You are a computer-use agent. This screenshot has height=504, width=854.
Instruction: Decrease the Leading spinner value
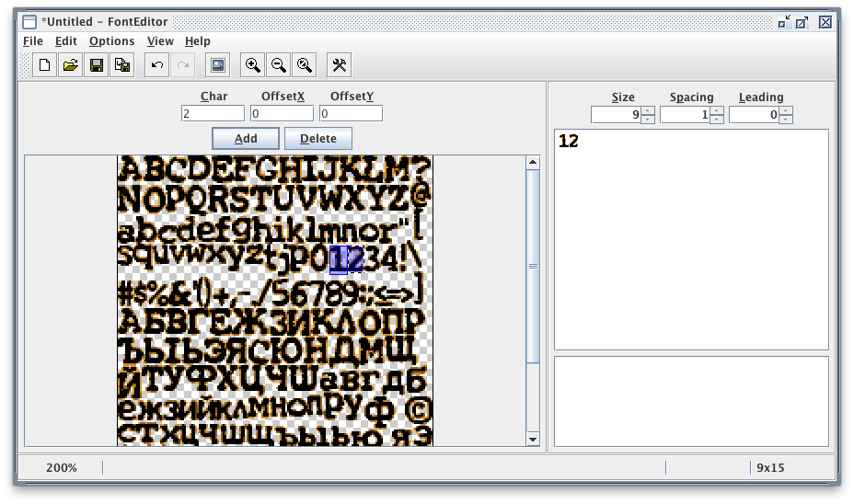click(786, 120)
